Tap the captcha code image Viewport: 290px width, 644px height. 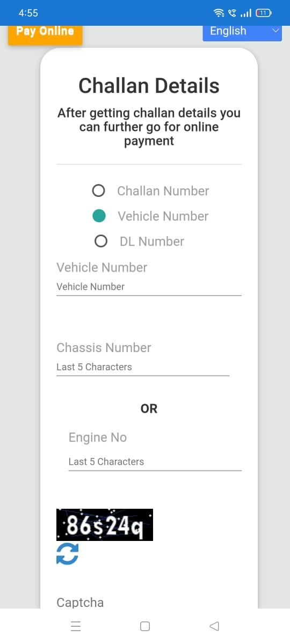coord(105,524)
